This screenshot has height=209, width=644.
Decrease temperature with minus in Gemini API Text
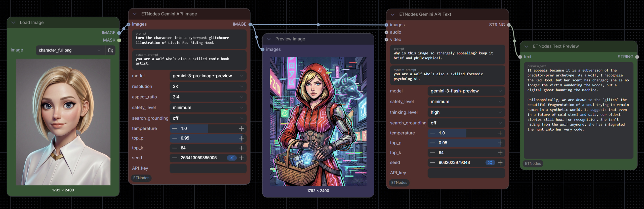pos(433,133)
